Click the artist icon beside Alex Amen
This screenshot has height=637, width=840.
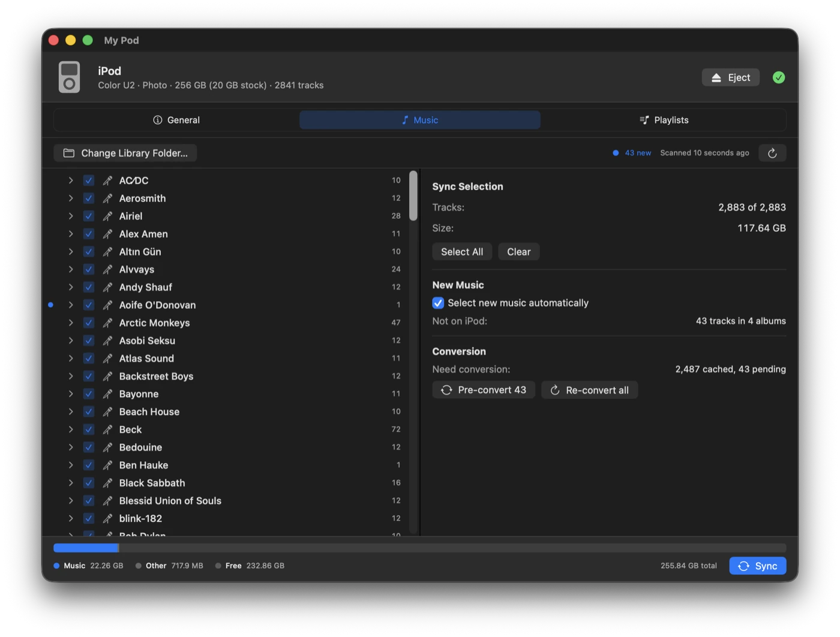point(107,234)
